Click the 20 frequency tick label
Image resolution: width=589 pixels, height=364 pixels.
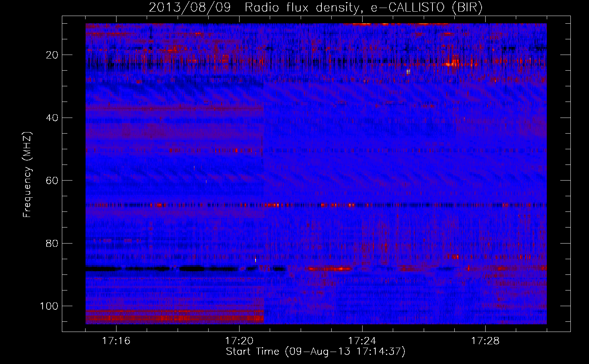click(x=52, y=55)
